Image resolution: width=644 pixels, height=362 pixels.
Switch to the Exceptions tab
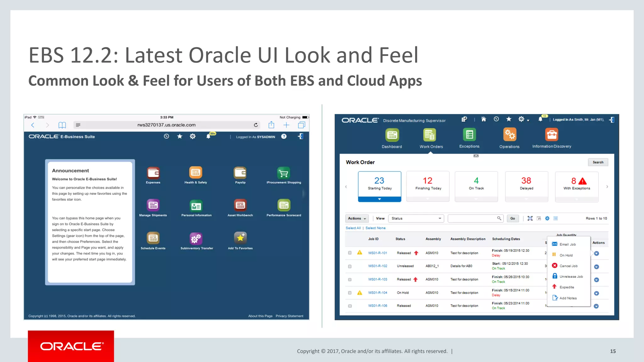[469, 138]
